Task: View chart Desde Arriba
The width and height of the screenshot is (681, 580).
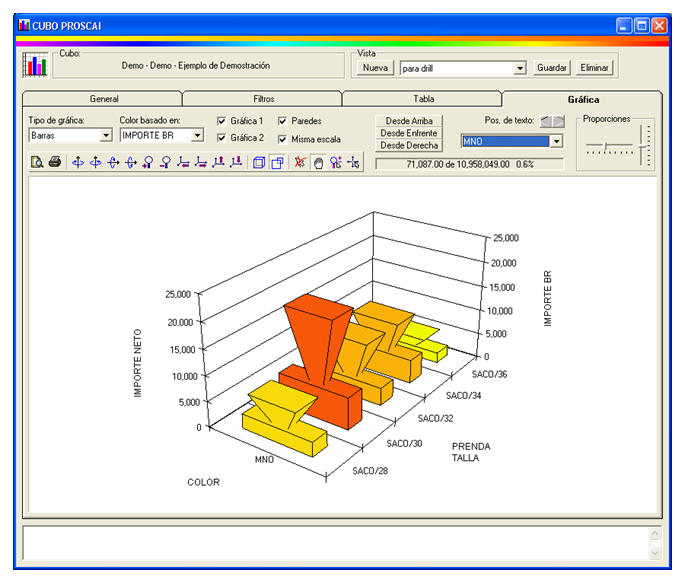Action: coord(409,121)
